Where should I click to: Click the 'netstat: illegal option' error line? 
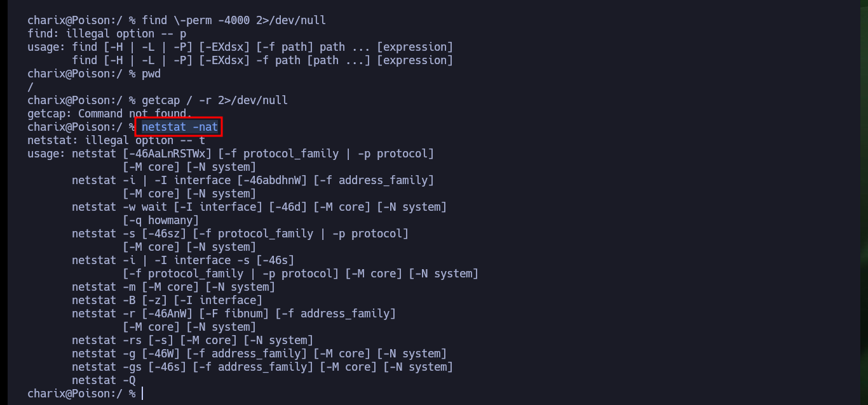116,140
